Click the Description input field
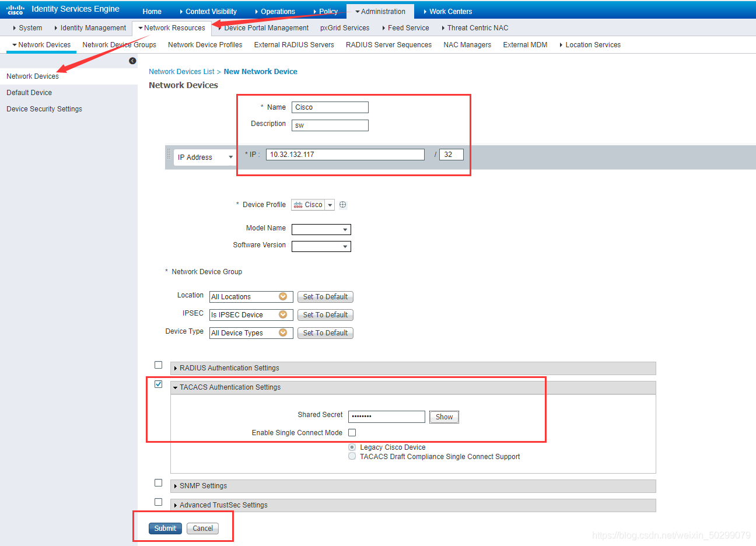756x546 pixels. (330, 125)
